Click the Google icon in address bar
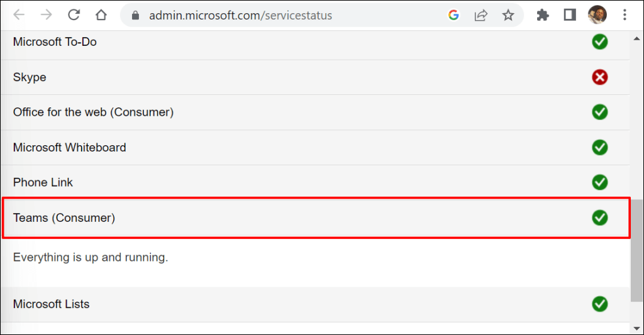The height and width of the screenshot is (335, 644). pos(453,15)
